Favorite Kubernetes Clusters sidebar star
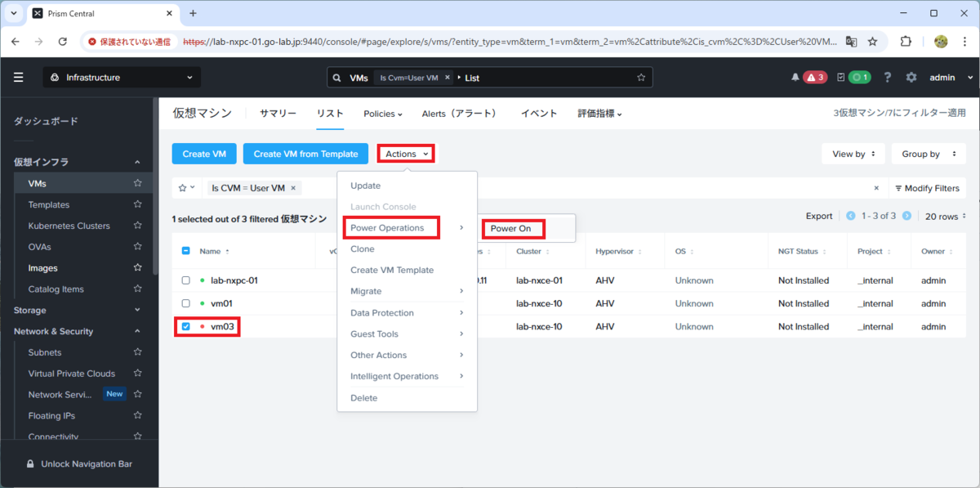This screenshot has width=980, height=488. 138,226
